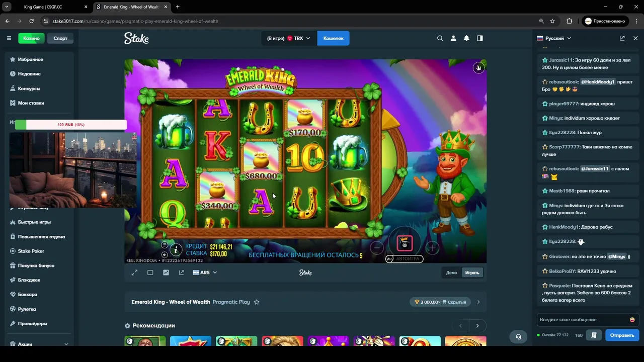644x362 pixels.
Task: Send the chat message with Отправить
Action: coord(622,335)
